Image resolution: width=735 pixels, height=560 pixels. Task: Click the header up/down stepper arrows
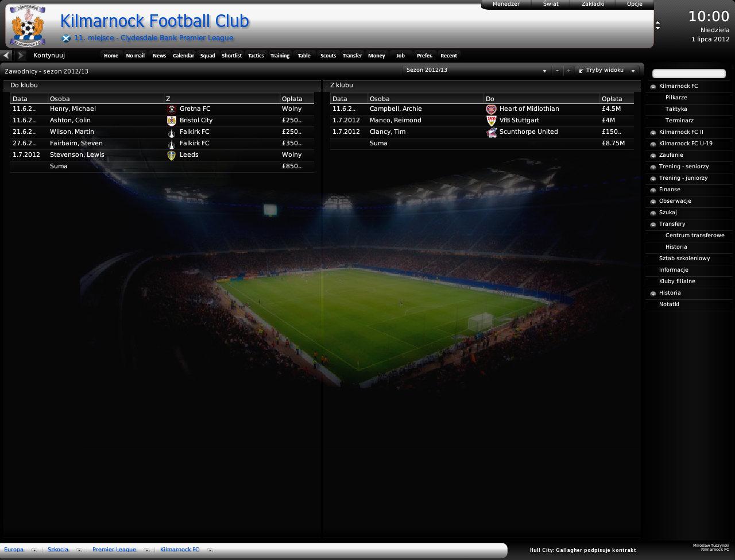657,25
